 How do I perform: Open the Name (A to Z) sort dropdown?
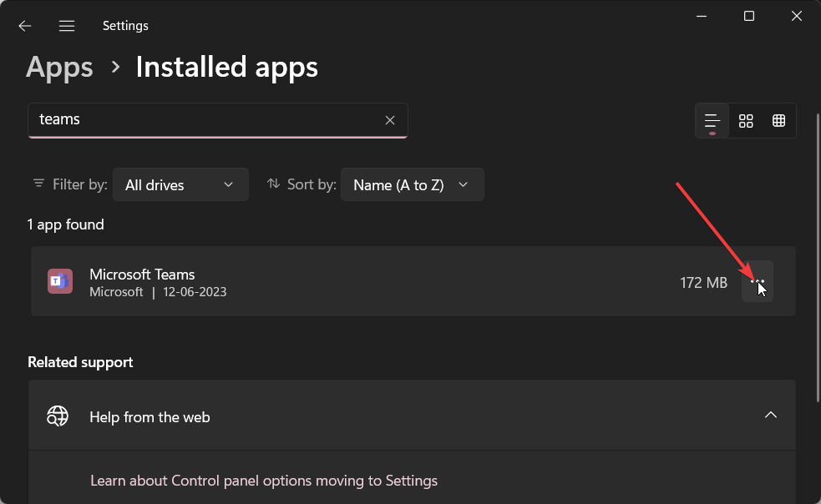412,184
